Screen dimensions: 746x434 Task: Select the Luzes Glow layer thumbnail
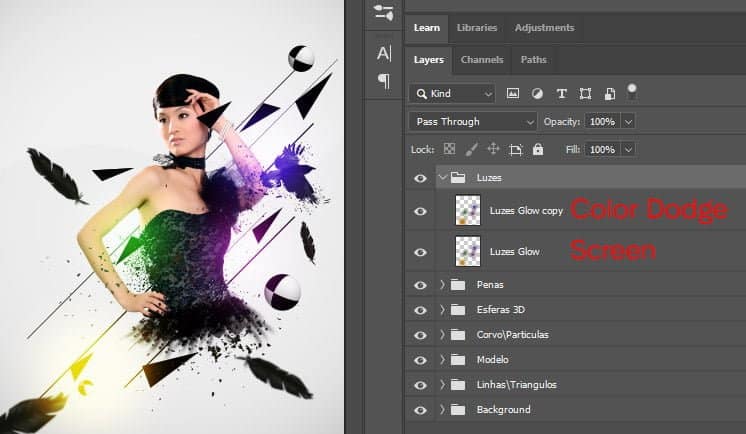(x=468, y=251)
